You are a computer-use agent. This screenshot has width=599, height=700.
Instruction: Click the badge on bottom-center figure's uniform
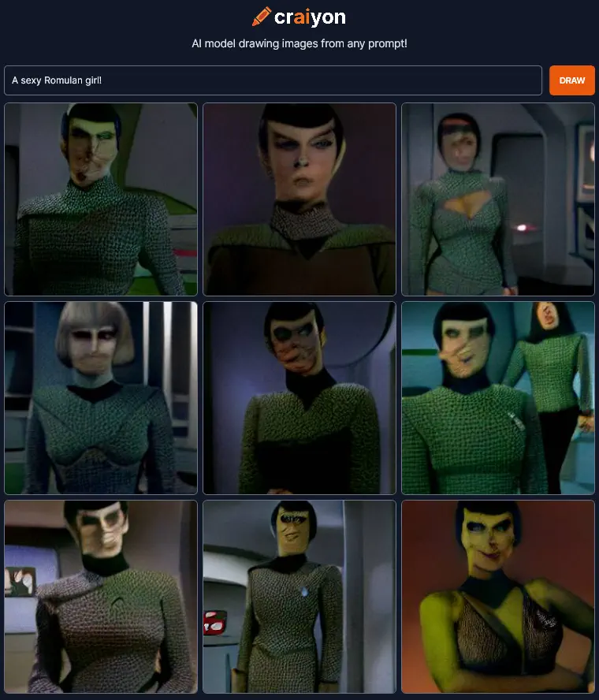click(304, 592)
